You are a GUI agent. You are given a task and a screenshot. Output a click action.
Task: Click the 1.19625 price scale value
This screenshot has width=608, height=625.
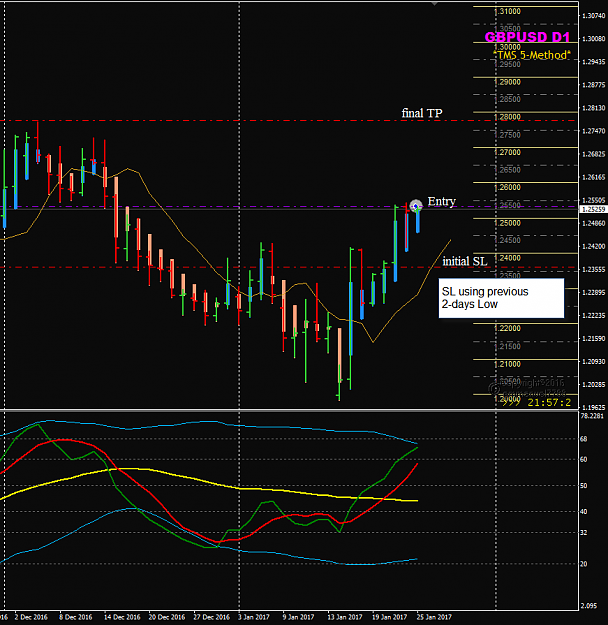pos(593,407)
